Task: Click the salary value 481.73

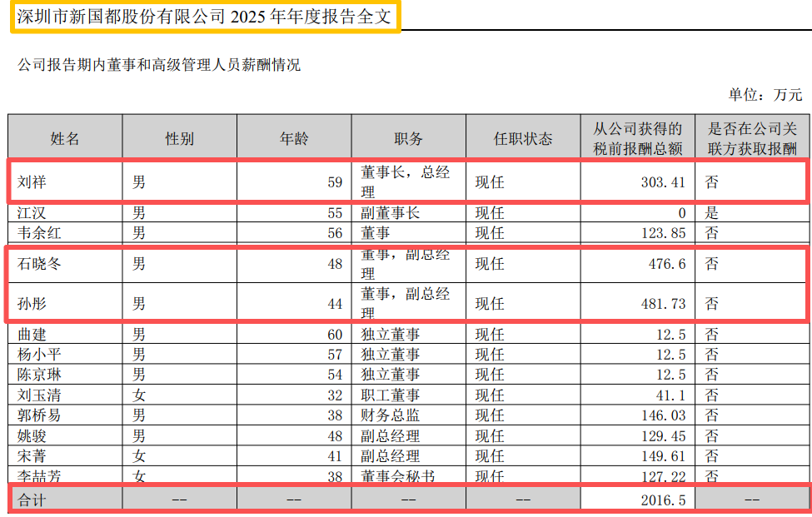Action: click(x=663, y=304)
